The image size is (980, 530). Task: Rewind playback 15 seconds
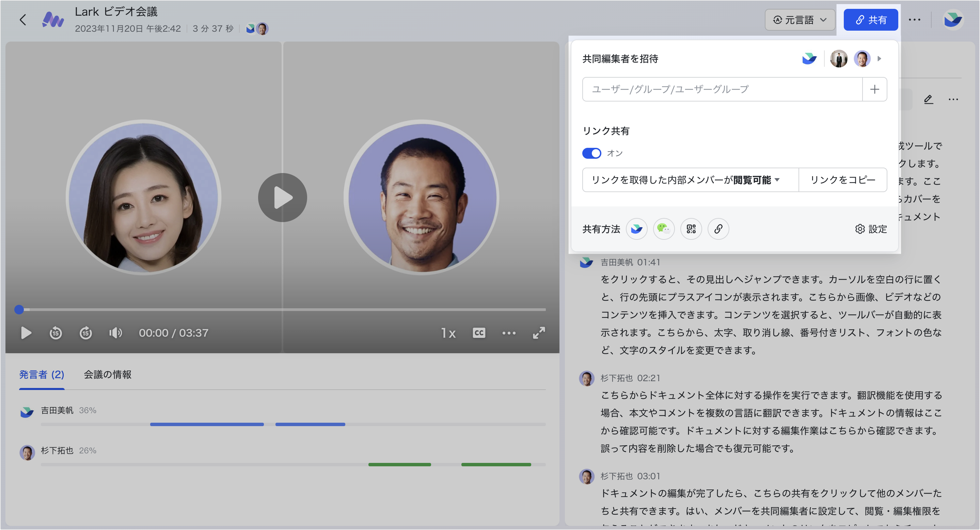pos(56,333)
